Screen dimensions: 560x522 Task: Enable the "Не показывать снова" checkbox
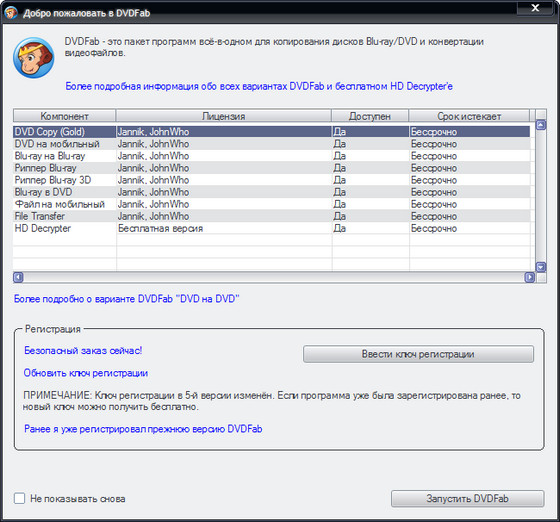click(x=19, y=498)
